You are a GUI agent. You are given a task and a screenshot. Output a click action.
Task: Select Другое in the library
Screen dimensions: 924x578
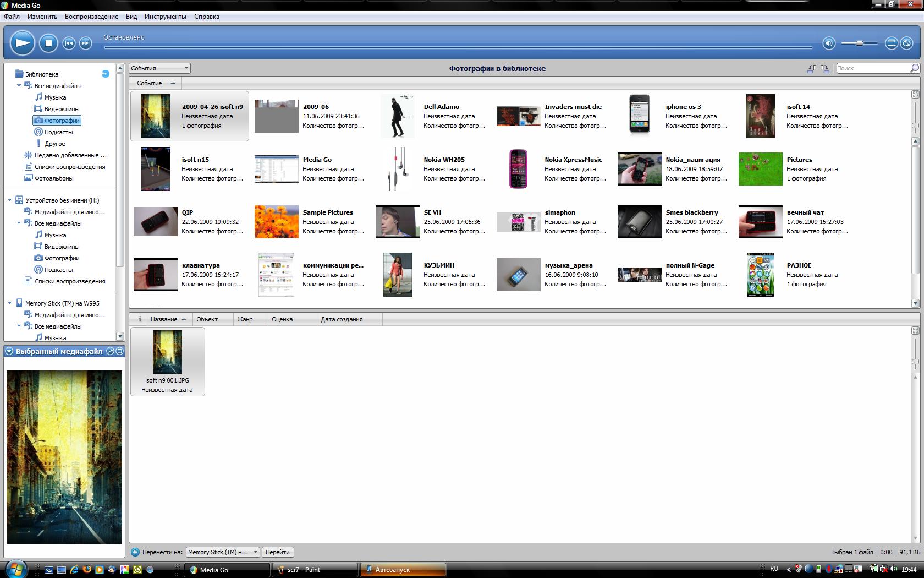coord(50,144)
